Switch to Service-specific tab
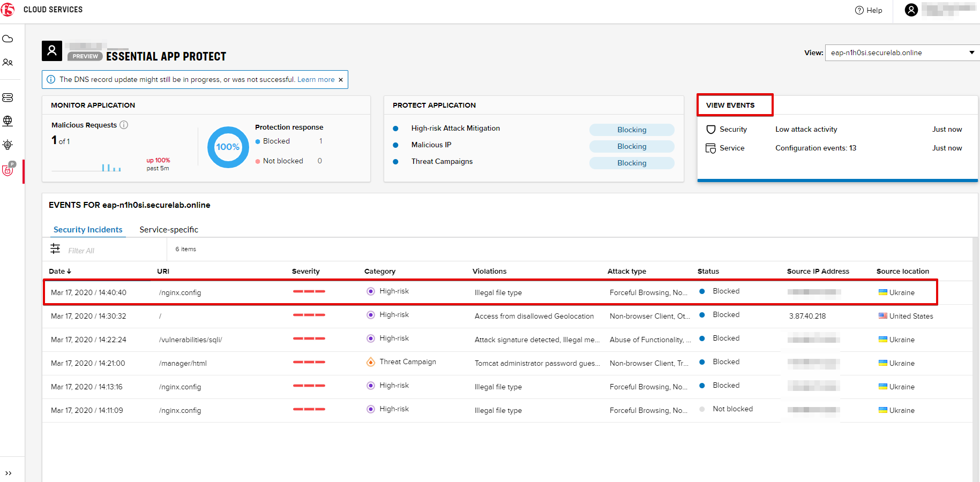The width and height of the screenshot is (980, 482). point(169,229)
